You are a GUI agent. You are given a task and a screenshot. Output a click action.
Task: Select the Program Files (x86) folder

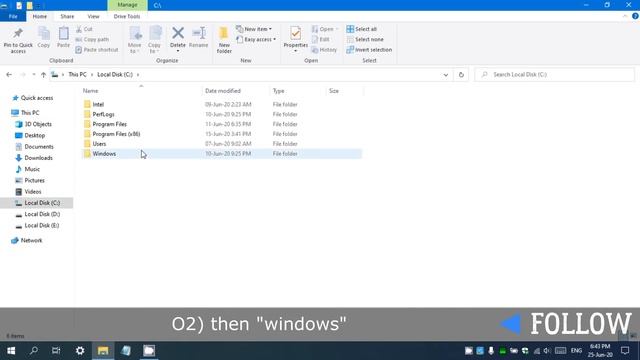pos(116,134)
